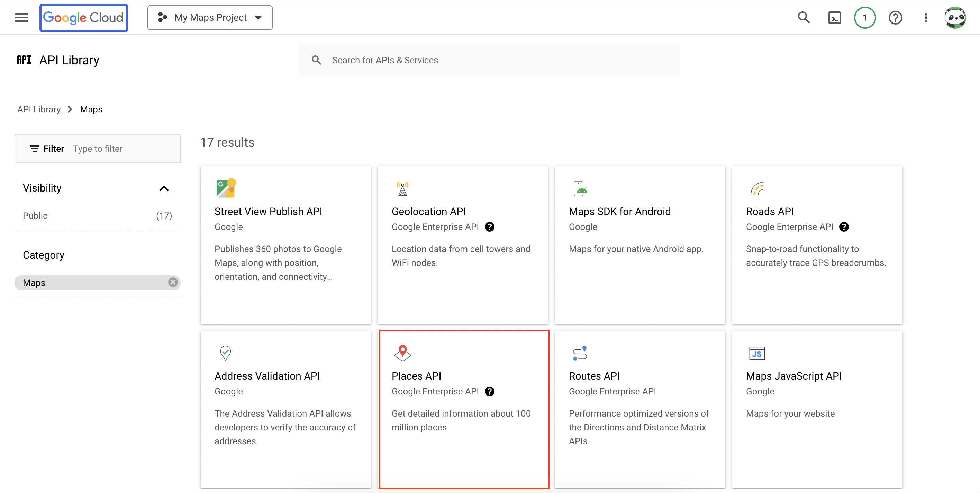Open the My Maps Project selector dropdown
Viewport: 980px width, 493px height.
pyautogui.click(x=210, y=18)
